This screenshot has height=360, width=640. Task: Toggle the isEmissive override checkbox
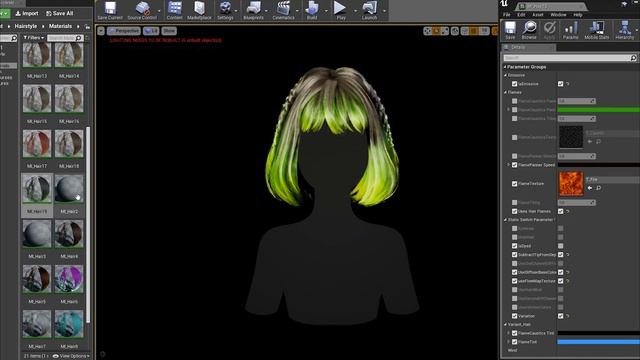coord(514,84)
